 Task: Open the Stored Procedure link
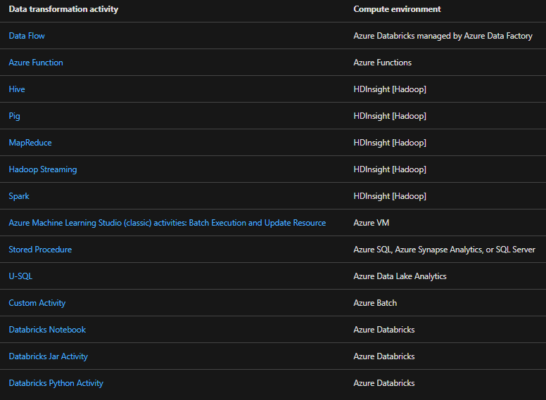point(40,250)
